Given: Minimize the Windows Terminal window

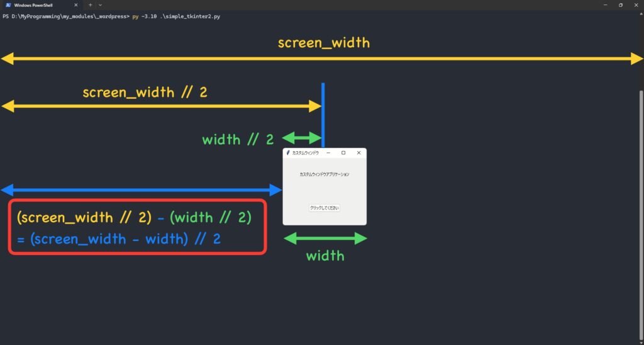Looking at the screenshot, I should 606,5.
